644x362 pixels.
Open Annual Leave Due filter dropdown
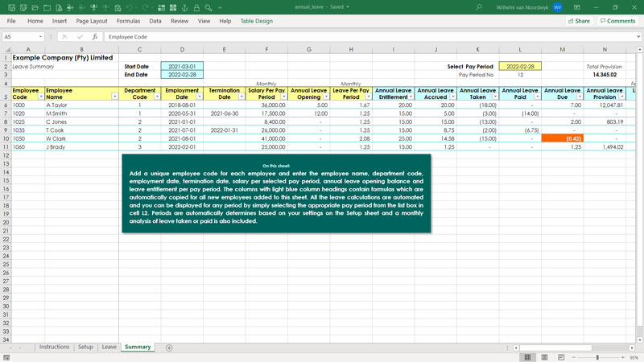(x=580, y=97)
